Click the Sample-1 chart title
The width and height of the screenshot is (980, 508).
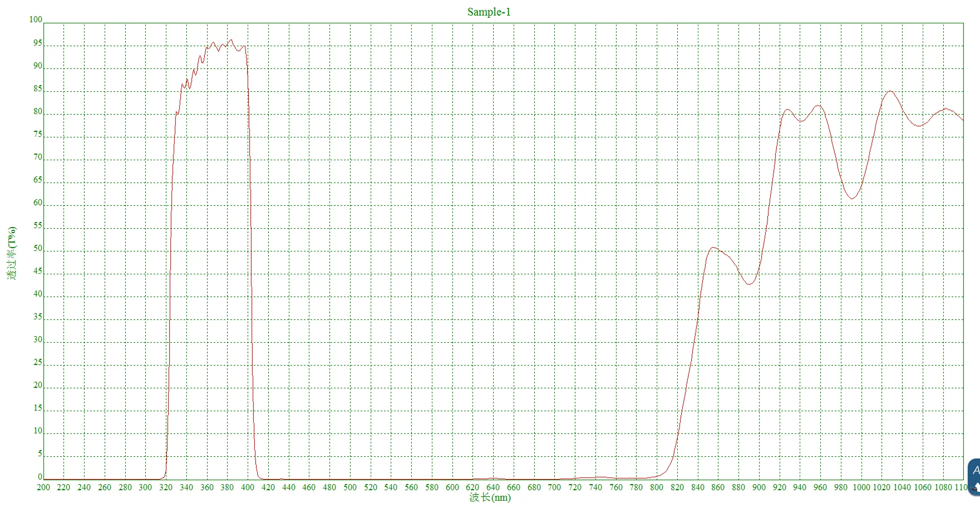[x=489, y=12]
